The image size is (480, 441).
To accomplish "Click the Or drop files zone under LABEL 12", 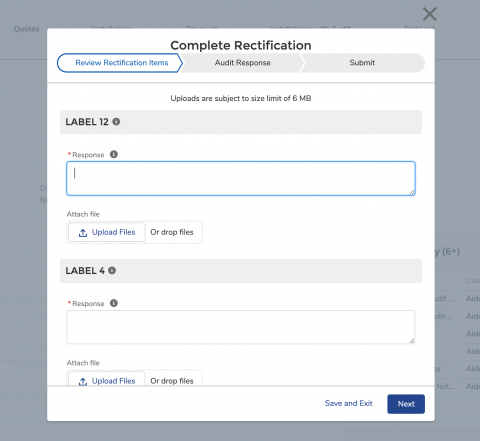I will [172, 232].
